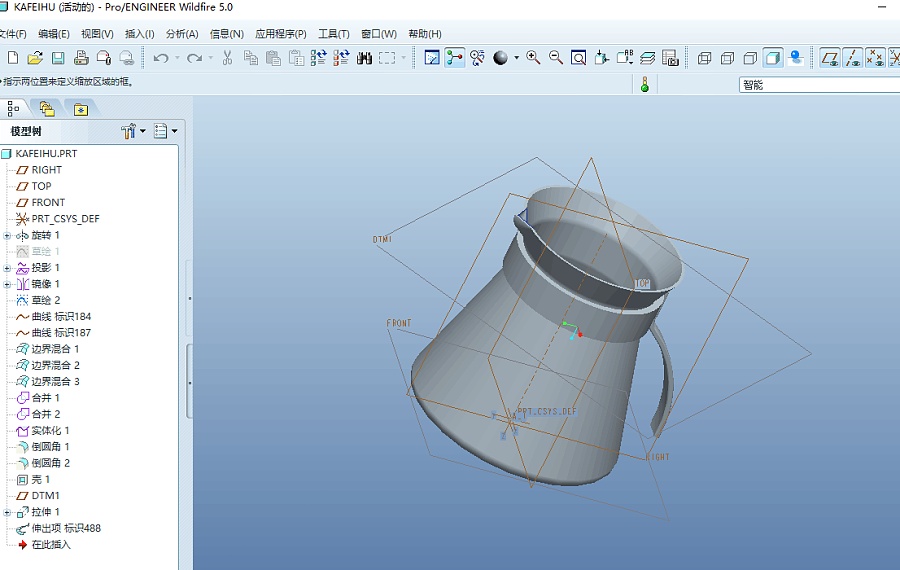Click the shaded sphere appearance icon
Viewport: 900px width, 570px height.
click(501, 58)
